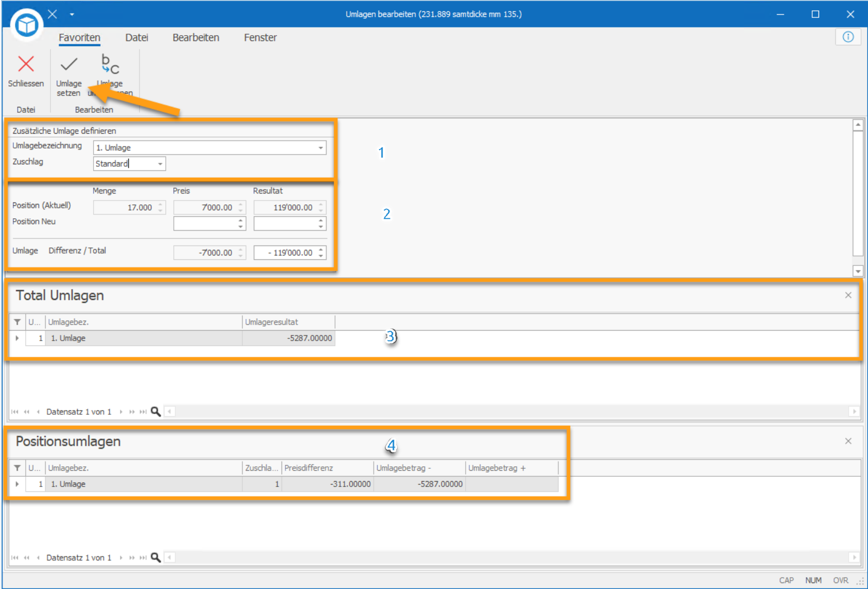
Task: Sort by Zuschla... column header
Action: pyautogui.click(x=262, y=468)
